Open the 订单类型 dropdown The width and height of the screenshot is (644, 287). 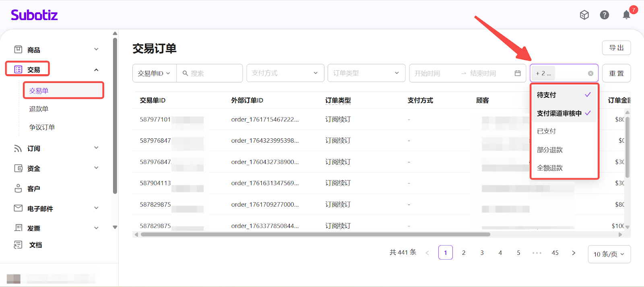pyautogui.click(x=366, y=73)
